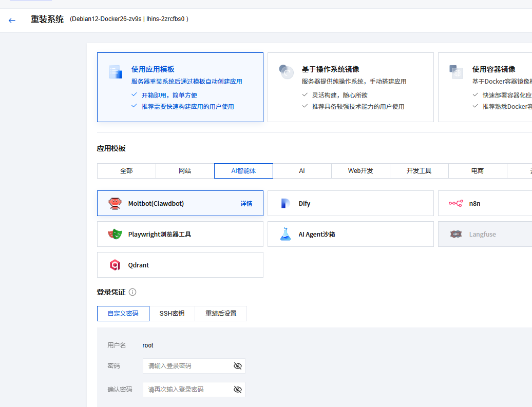Toggle visibility in the 密码 field
This screenshot has width=532, height=407.
(237, 366)
